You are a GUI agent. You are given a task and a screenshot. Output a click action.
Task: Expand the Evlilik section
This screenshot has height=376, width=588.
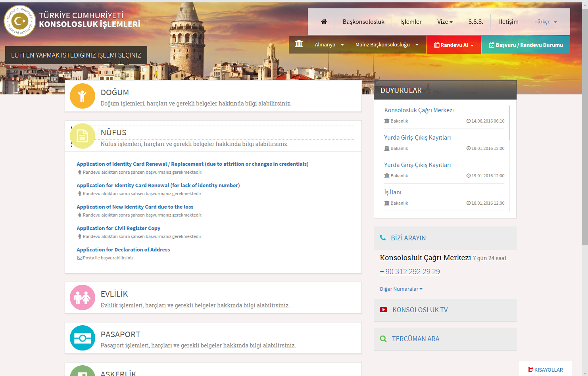213,297
